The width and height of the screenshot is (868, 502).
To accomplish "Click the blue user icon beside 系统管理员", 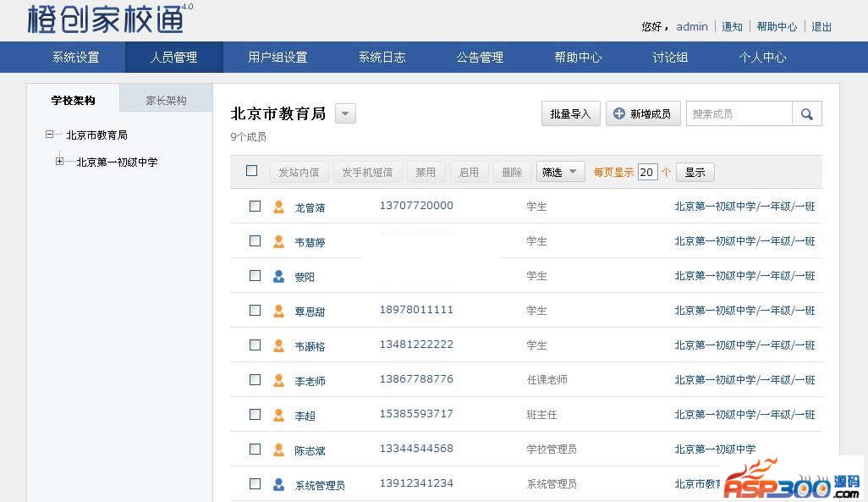I will pos(278,484).
